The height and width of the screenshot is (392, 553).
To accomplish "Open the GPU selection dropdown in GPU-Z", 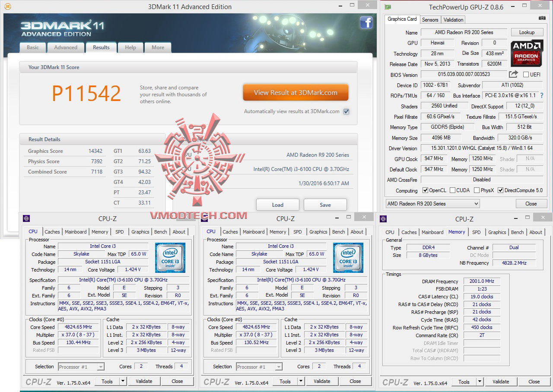I will coord(432,204).
